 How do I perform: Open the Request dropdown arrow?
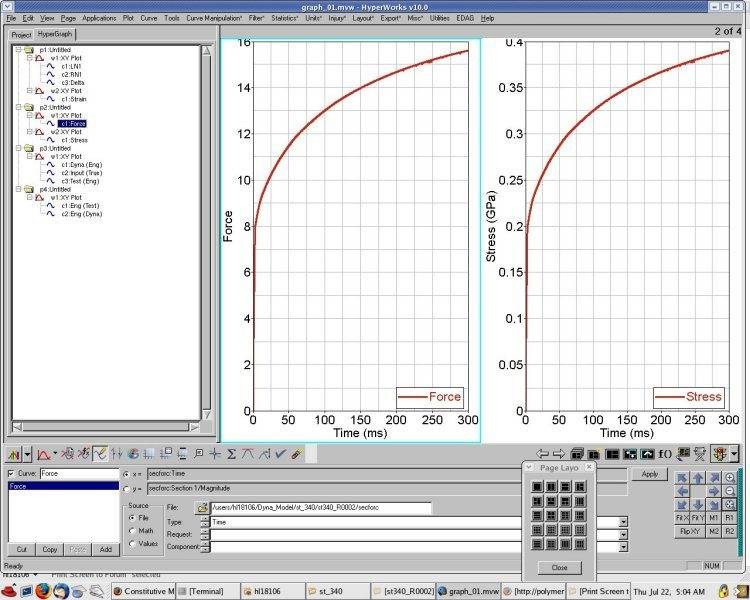pyautogui.click(x=623, y=534)
